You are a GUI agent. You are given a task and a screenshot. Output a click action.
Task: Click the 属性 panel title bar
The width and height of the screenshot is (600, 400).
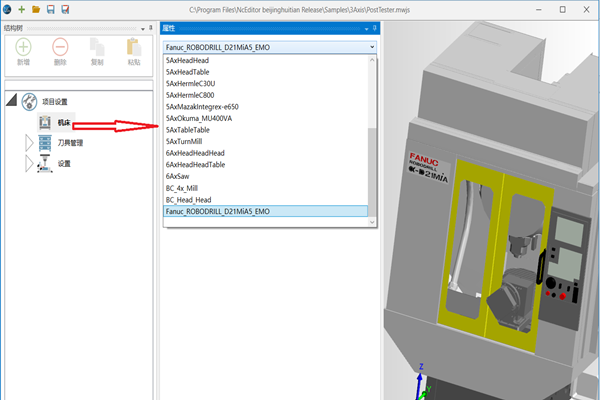[x=270, y=28]
